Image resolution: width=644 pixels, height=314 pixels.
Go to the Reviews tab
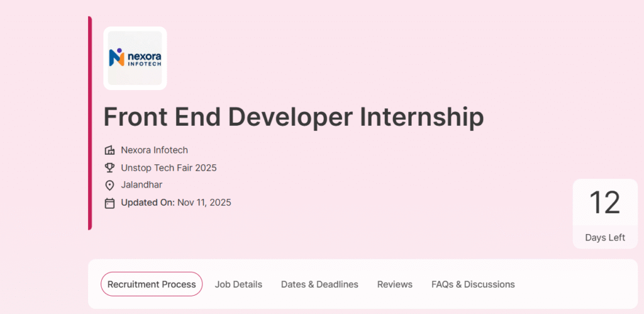[x=395, y=284]
